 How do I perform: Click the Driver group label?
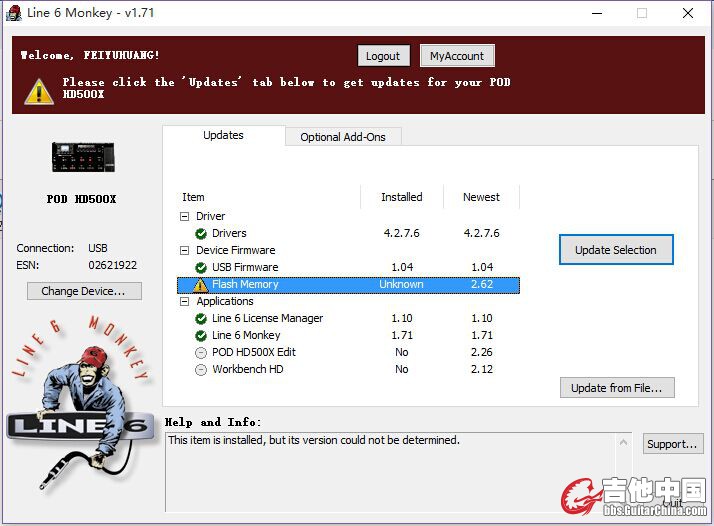pos(210,216)
